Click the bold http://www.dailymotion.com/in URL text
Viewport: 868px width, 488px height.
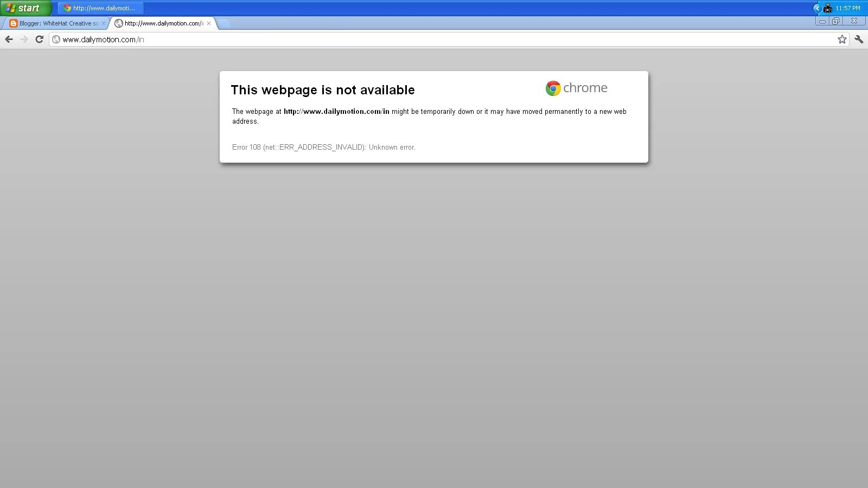336,112
